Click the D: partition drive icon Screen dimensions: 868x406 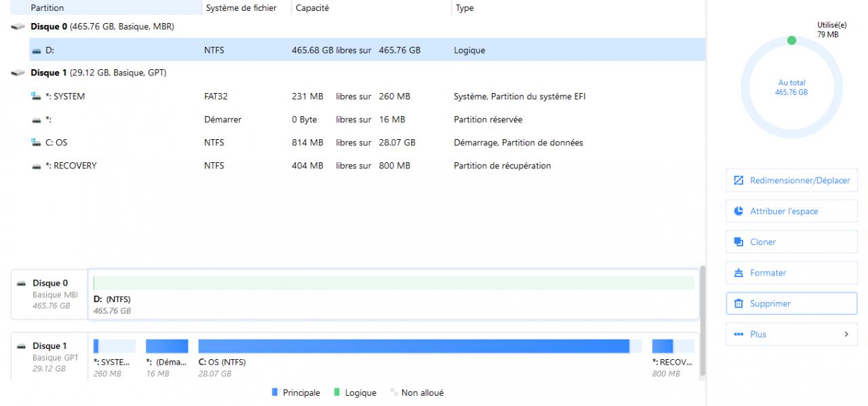point(37,50)
